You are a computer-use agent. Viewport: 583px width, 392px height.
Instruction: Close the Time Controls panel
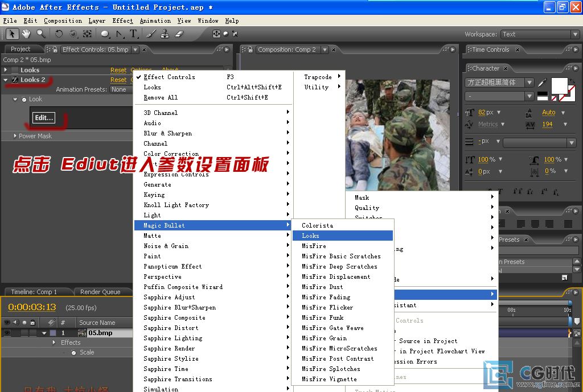tap(517, 49)
